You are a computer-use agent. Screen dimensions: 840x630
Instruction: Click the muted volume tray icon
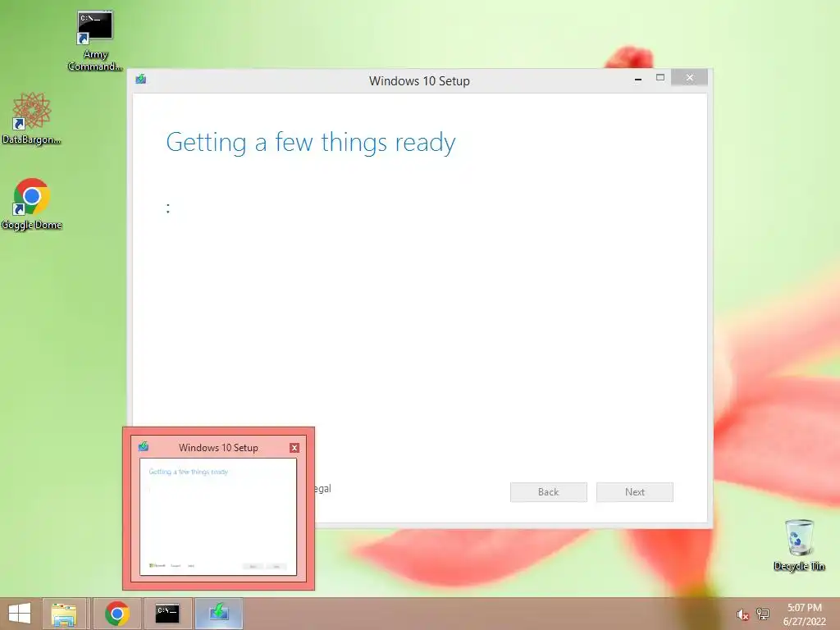coord(742,614)
